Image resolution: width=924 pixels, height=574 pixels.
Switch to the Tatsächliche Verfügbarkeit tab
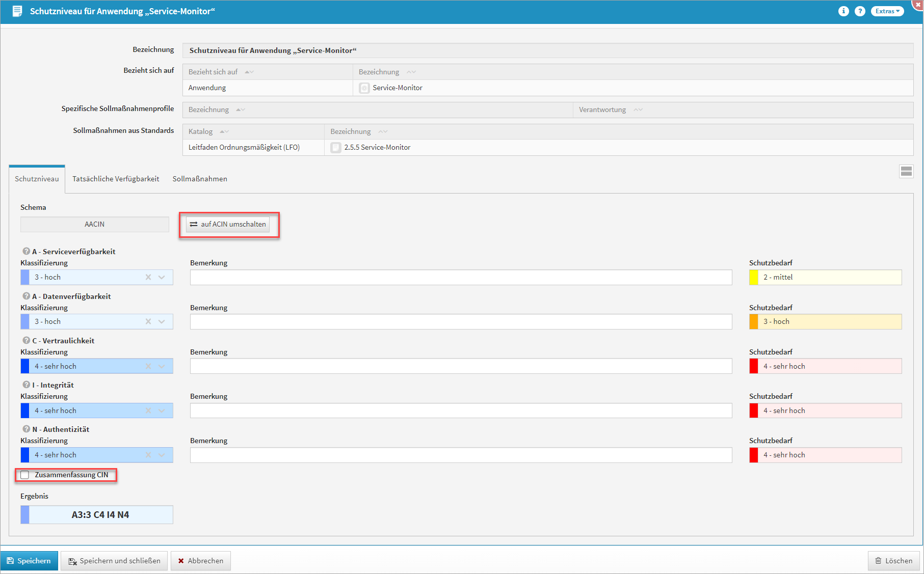pos(116,179)
